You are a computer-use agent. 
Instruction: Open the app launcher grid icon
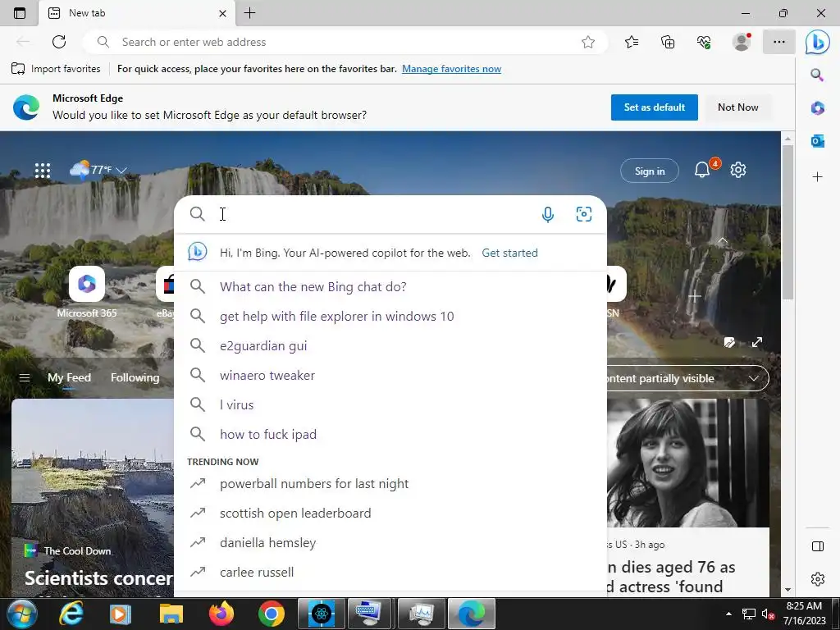pyautogui.click(x=43, y=171)
